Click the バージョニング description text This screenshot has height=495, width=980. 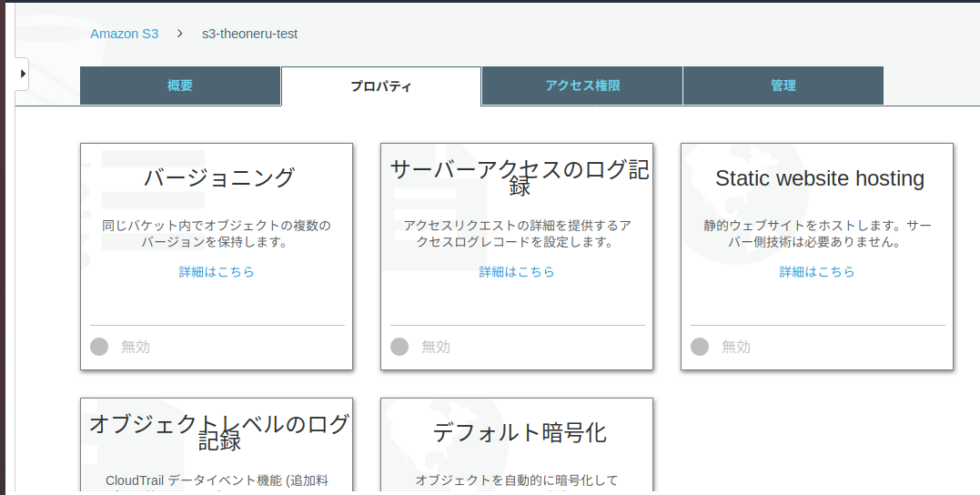click(x=217, y=234)
